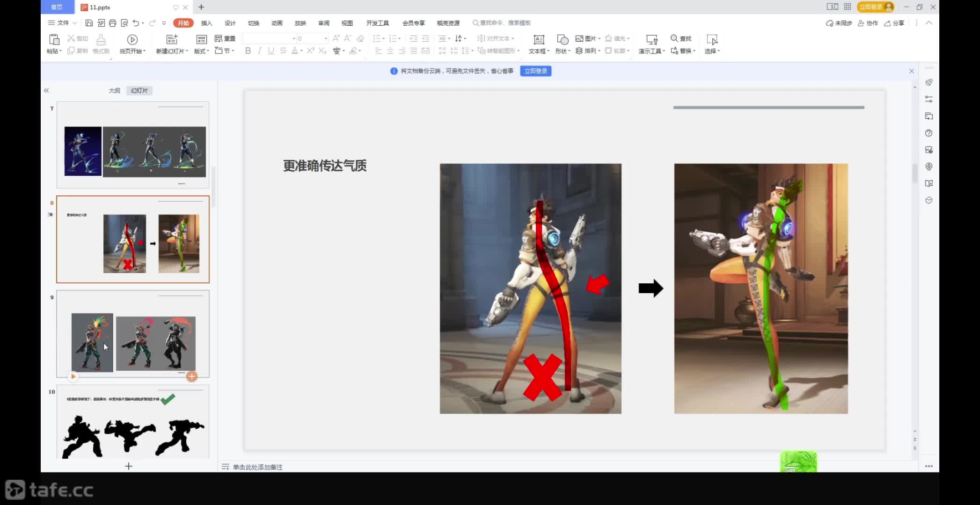Open the Arrange (排列) dropdown

pyautogui.click(x=588, y=50)
